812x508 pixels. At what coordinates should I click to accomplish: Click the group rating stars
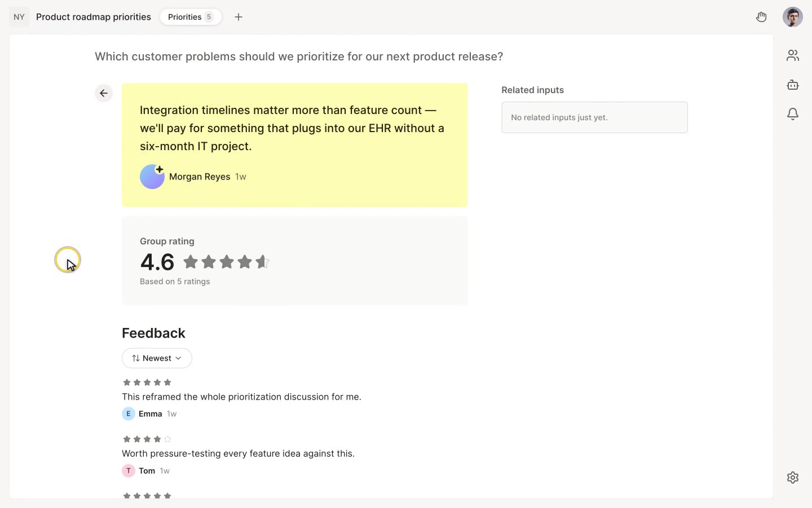227,262
